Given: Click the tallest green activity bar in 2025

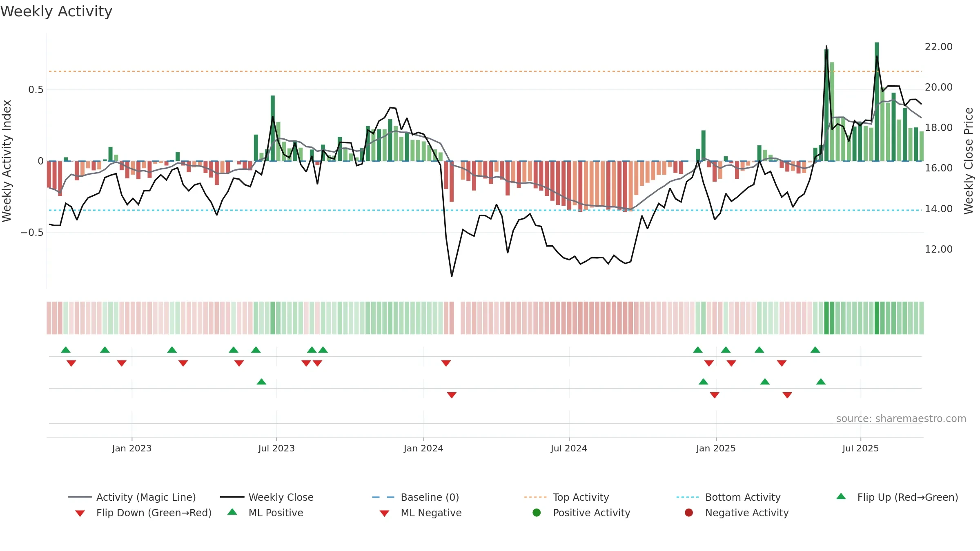Looking at the screenshot, I should (x=877, y=102).
